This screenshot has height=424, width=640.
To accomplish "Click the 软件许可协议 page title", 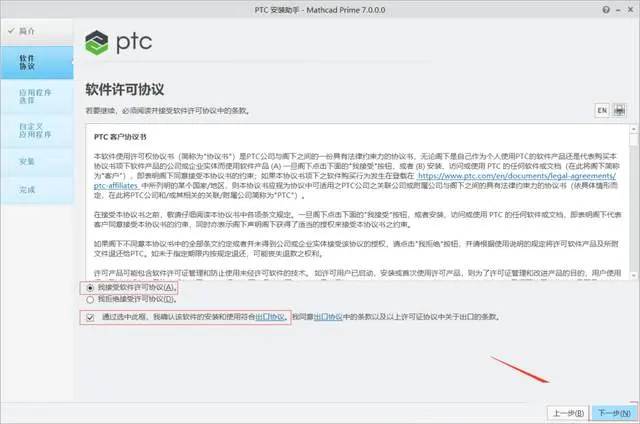I will [124, 89].
